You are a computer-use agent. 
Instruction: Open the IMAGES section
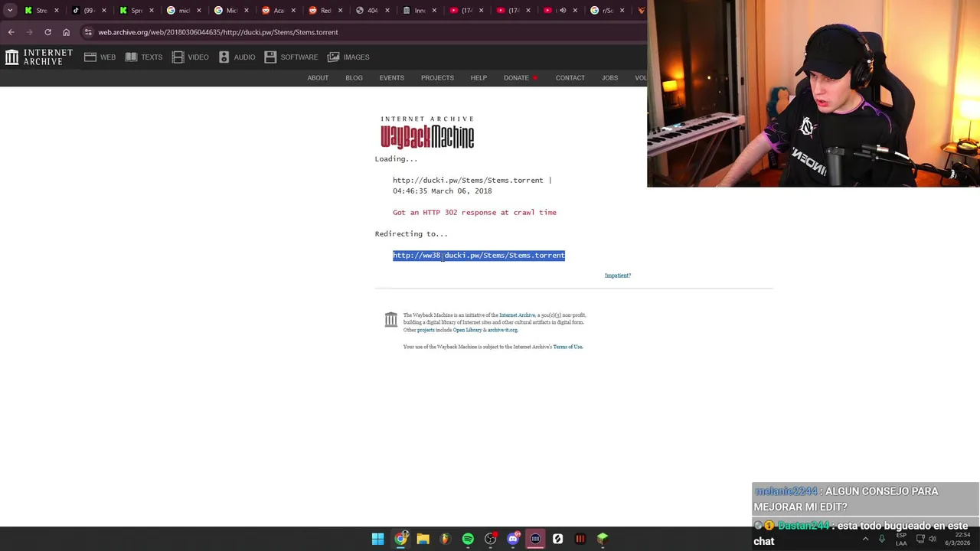(348, 57)
